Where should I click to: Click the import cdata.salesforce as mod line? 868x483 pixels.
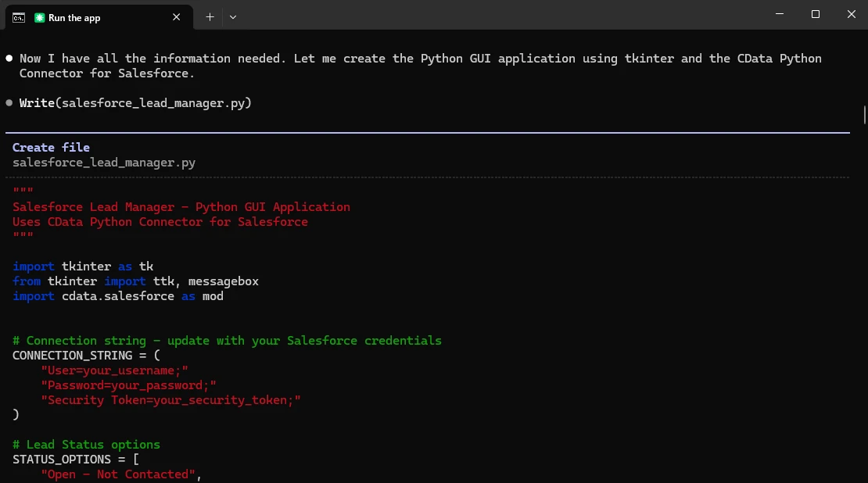click(x=117, y=296)
